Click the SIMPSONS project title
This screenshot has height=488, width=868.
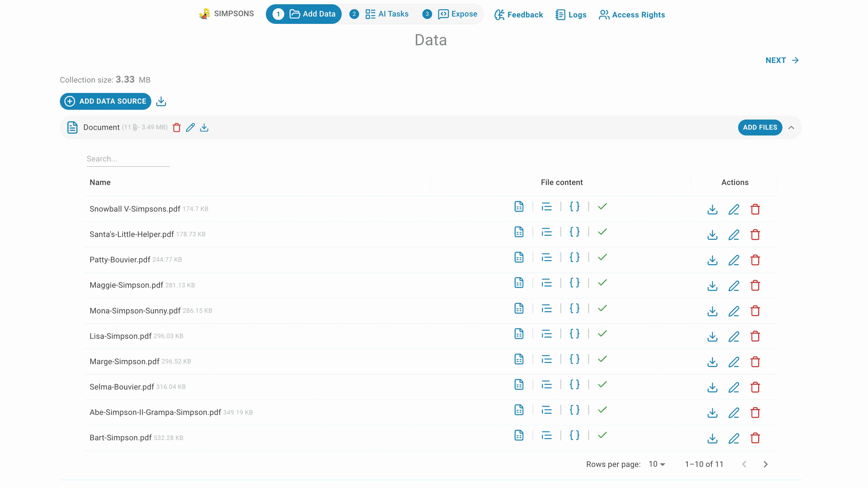tap(234, 13)
